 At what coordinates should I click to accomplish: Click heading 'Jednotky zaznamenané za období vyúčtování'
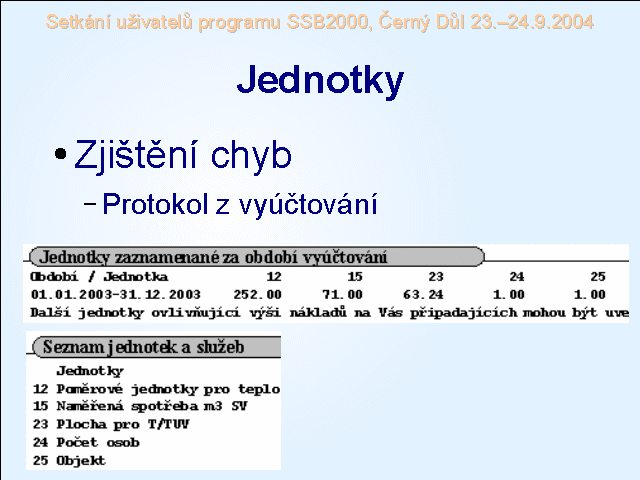pyautogui.click(x=213, y=257)
